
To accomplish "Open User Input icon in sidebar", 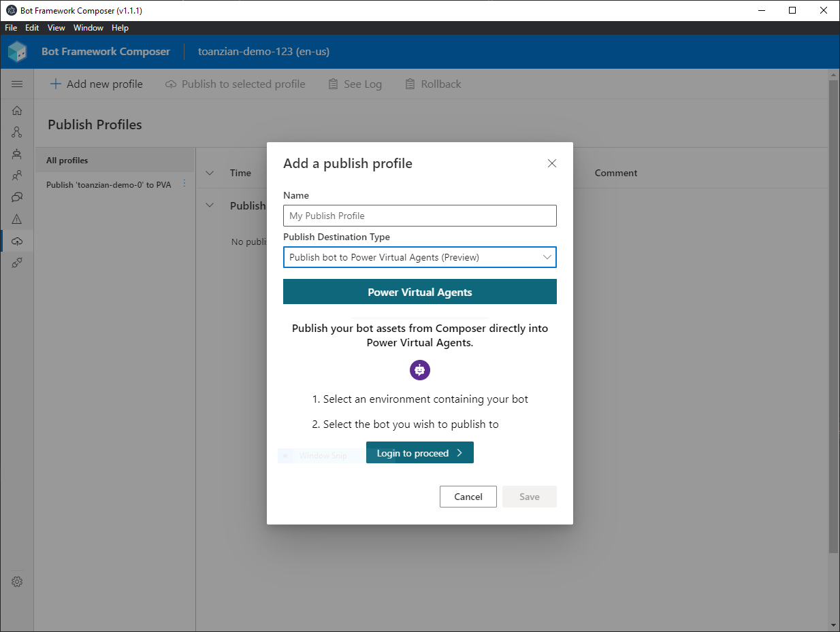I will pyautogui.click(x=17, y=176).
